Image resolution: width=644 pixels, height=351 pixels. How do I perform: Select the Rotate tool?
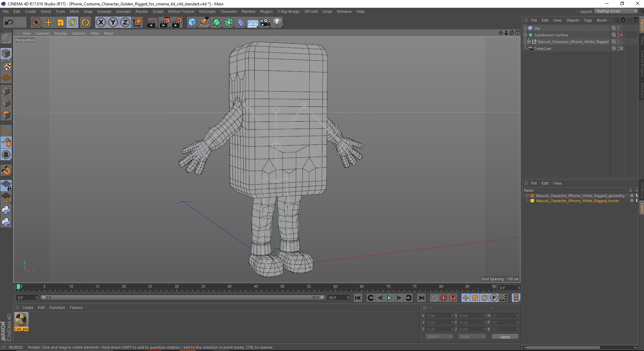(x=73, y=23)
